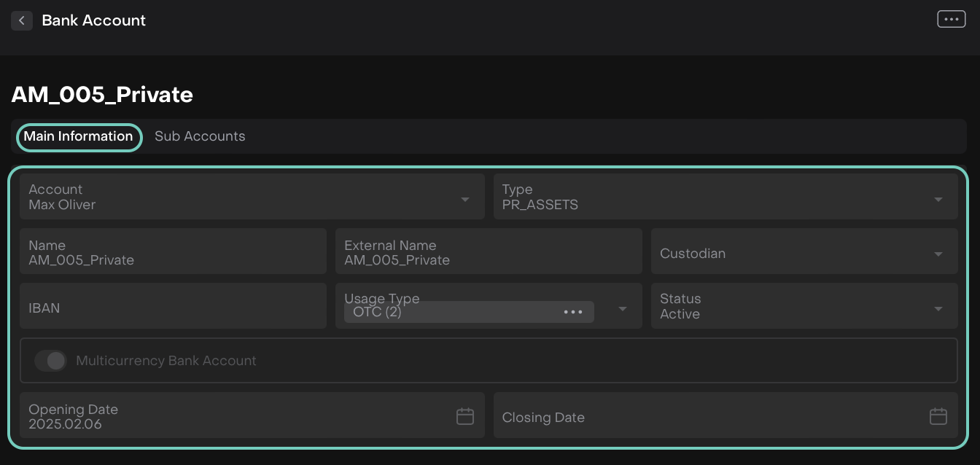Image resolution: width=980 pixels, height=465 pixels.
Task: Click the back arrow next to Bank Account
Action: 22,20
